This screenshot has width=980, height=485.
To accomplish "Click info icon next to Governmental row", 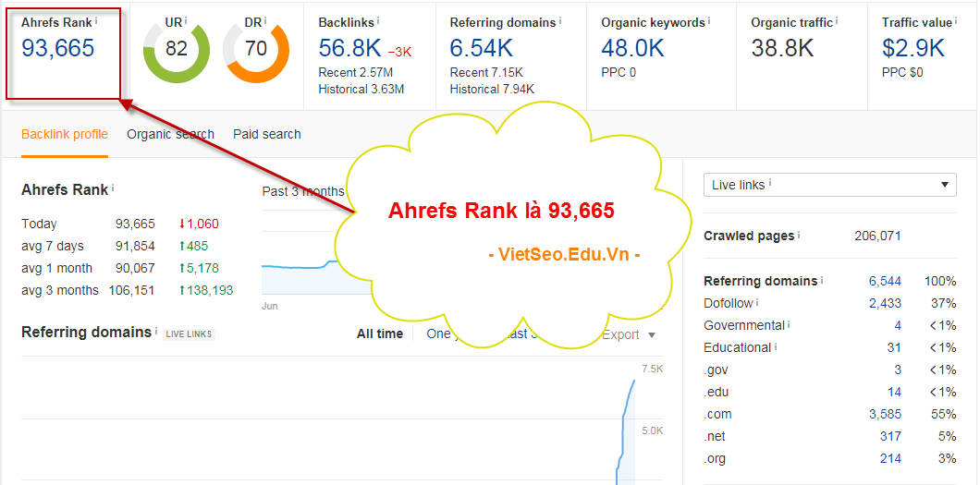I will coord(789,324).
